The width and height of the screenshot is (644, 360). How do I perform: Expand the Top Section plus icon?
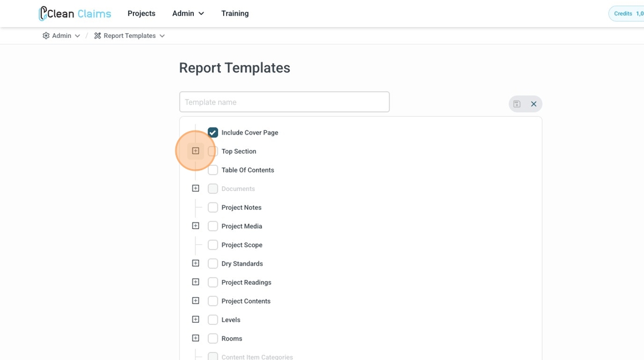pos(195,151)
